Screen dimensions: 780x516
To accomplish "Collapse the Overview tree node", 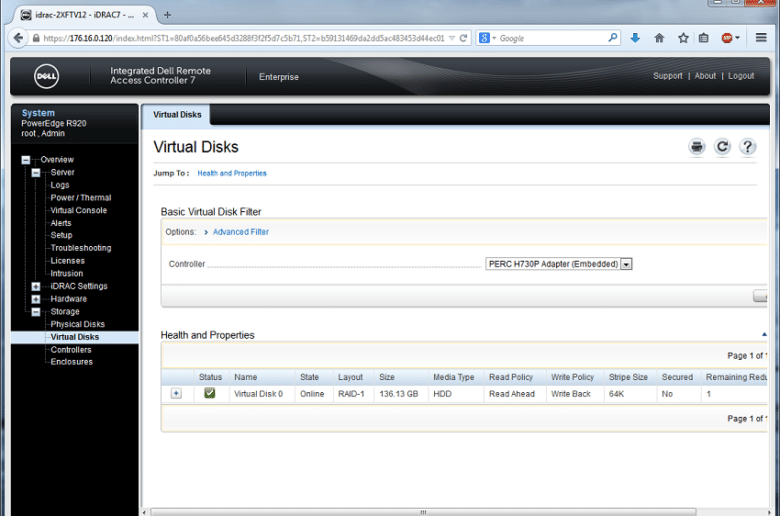I will [x=25, y=160].
